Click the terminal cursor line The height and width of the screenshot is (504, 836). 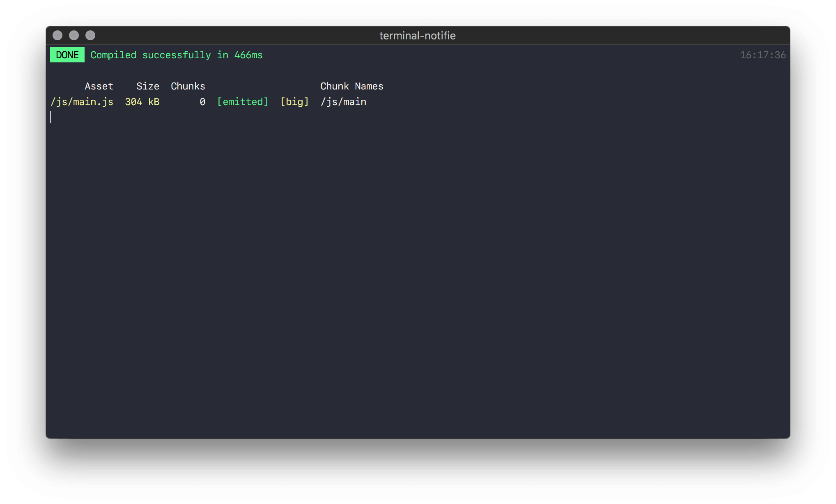[51, 117]
